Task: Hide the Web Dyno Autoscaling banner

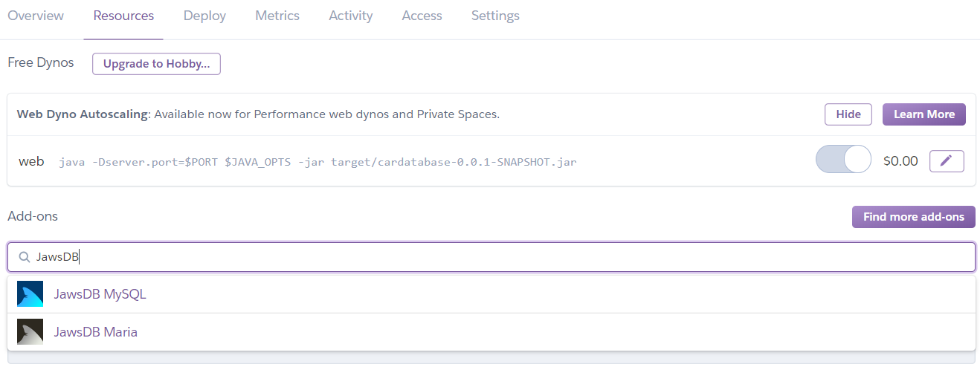Action: [x=848, y=114]
